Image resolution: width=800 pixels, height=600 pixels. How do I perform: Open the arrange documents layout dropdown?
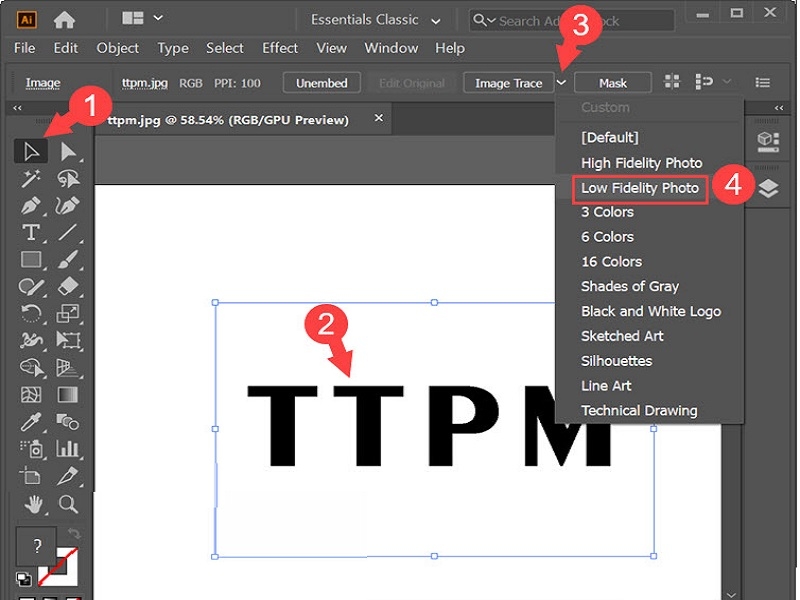tap(142, 18)
